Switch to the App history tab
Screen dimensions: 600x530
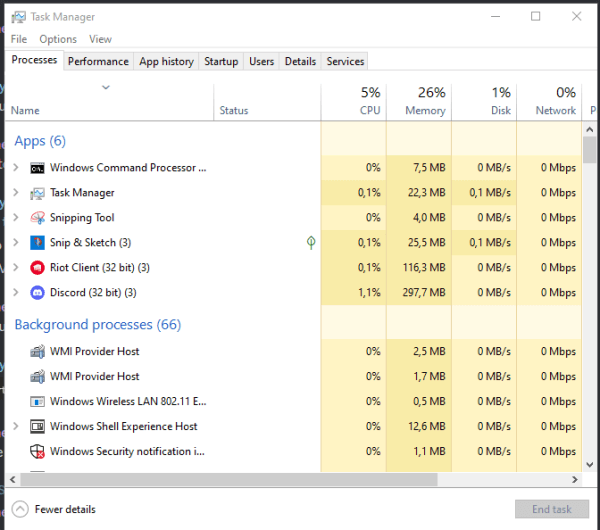coord(166,62)
